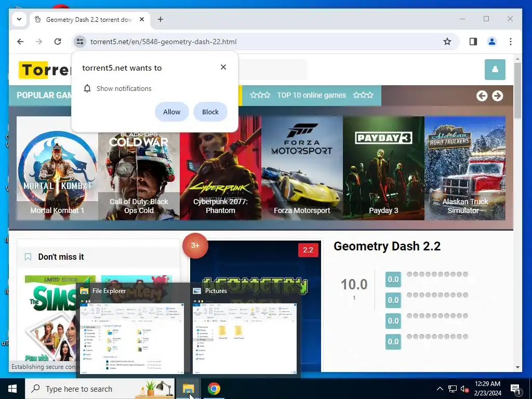This screenshot has height=399, width=532.
Task: Reload the page with refresh icon
Action: pyautogui.click(x=58, y=42)
